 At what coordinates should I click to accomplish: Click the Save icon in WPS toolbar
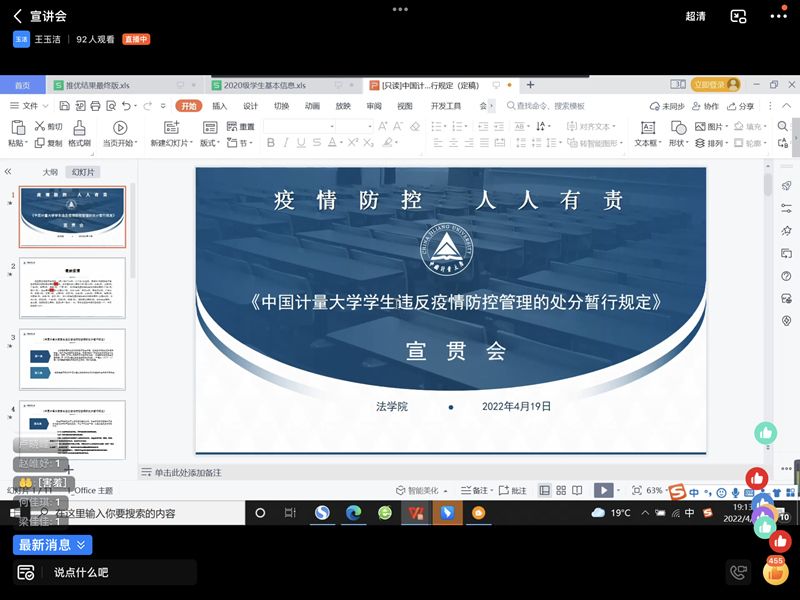point(64,106)
